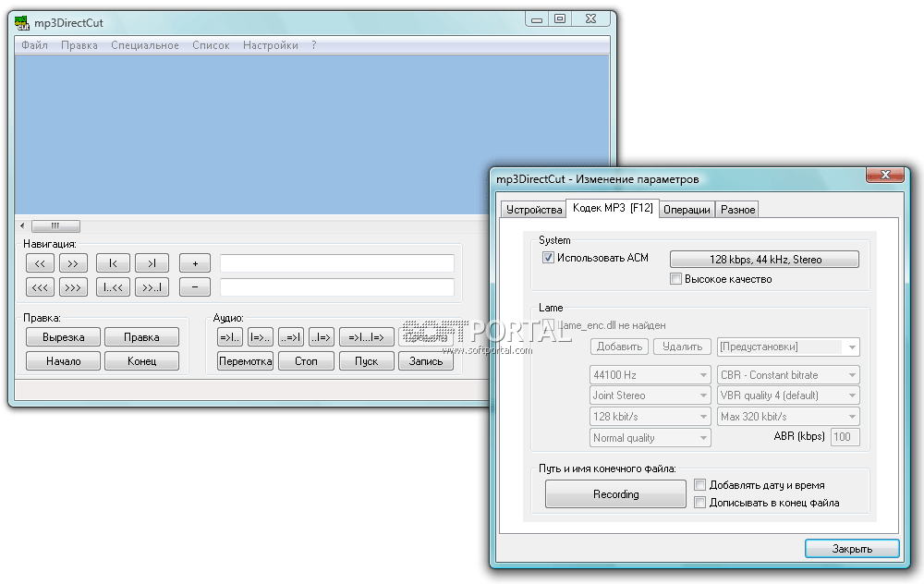Open the VBR quality 4 (default) dropdown
924x584 pixels.
788,395
